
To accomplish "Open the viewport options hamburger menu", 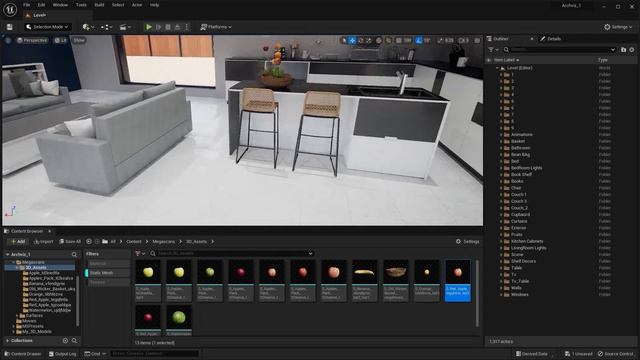I will tap(8, 40).
